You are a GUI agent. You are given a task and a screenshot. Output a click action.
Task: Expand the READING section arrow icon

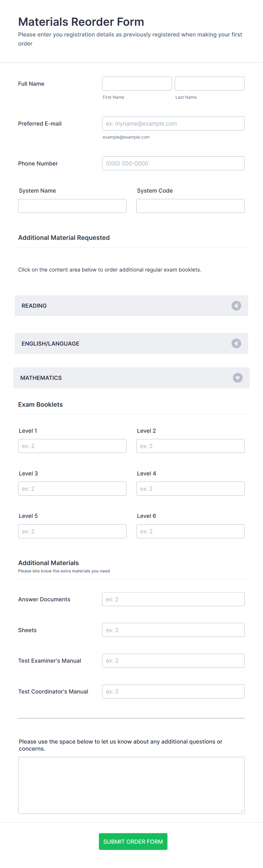click(x=236, y=306)
